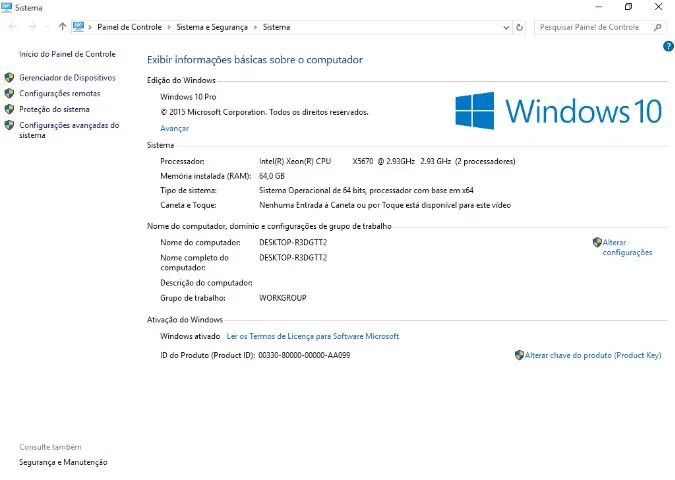Select the WORKGROUP value

click(x=283, y=298)
